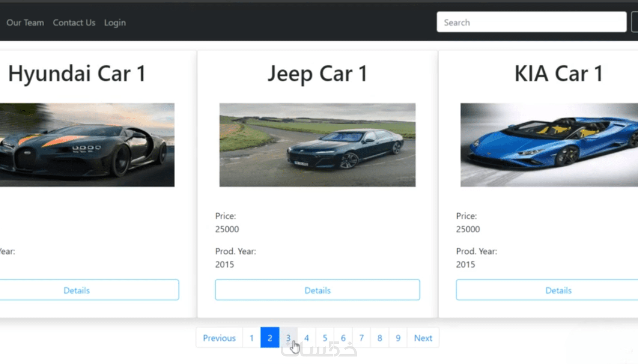This screenshot has height=364, width=638.
Task: Jump to page 1
Action: pos(251,338)
